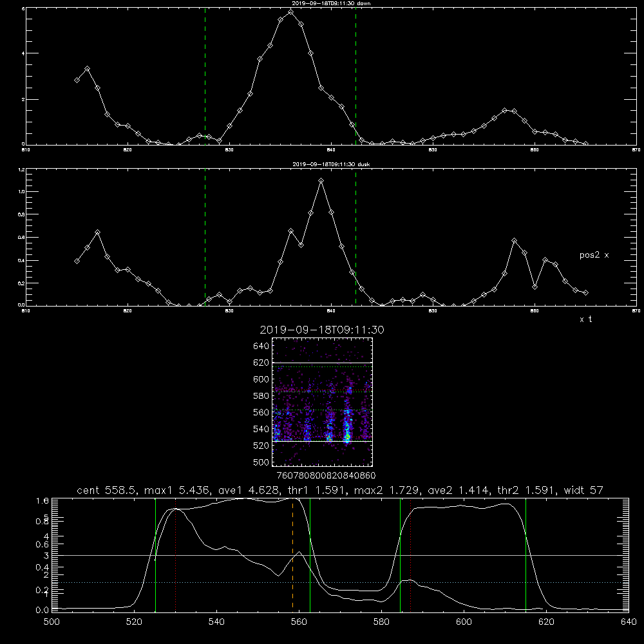
Task: Select right green dashed line in dusk plot
Action: (355, 238)
